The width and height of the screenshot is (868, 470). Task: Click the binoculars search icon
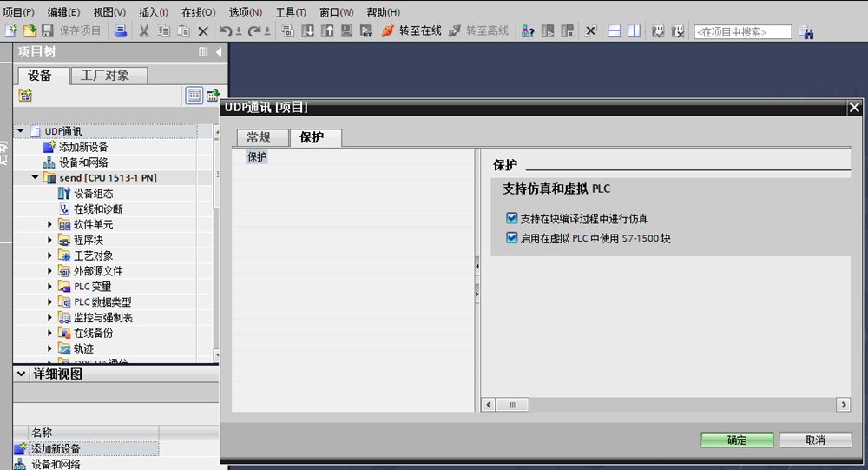806,32
